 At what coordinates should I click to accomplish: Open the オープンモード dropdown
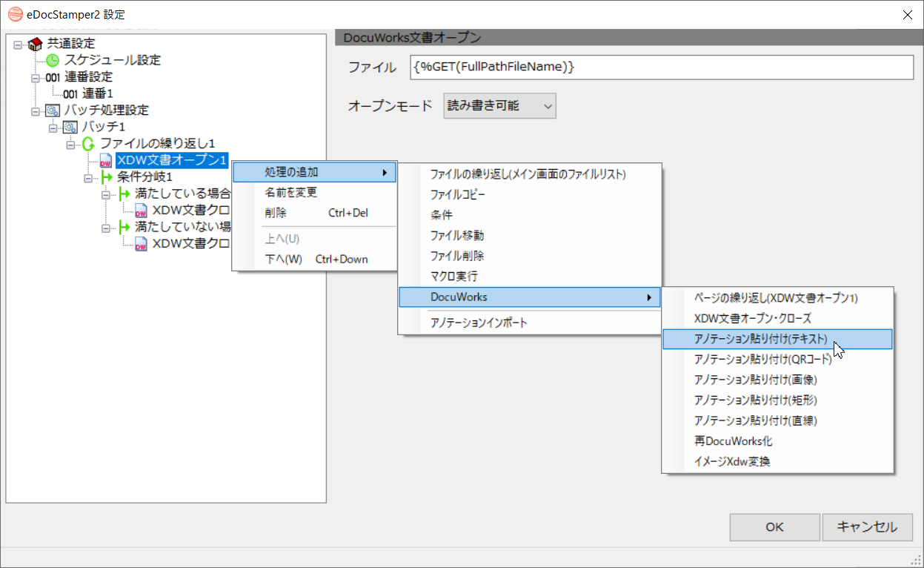tap(499, 106)
